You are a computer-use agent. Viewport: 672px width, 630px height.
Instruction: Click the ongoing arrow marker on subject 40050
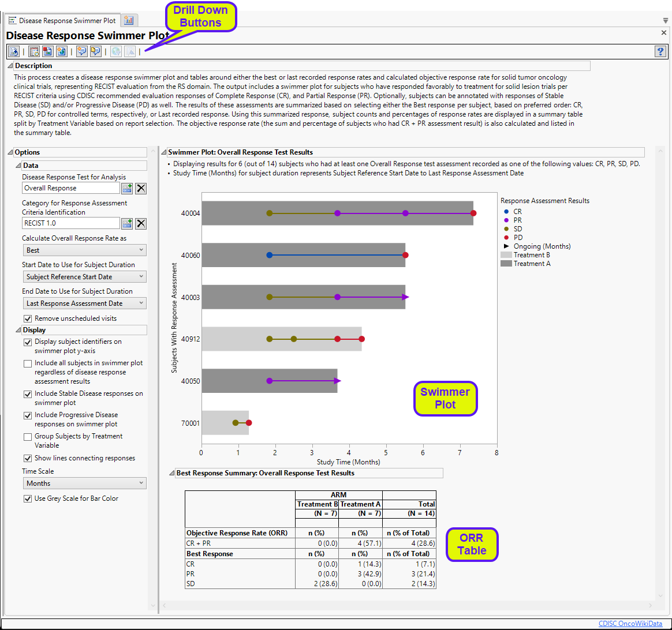click(x=337, y=381)
